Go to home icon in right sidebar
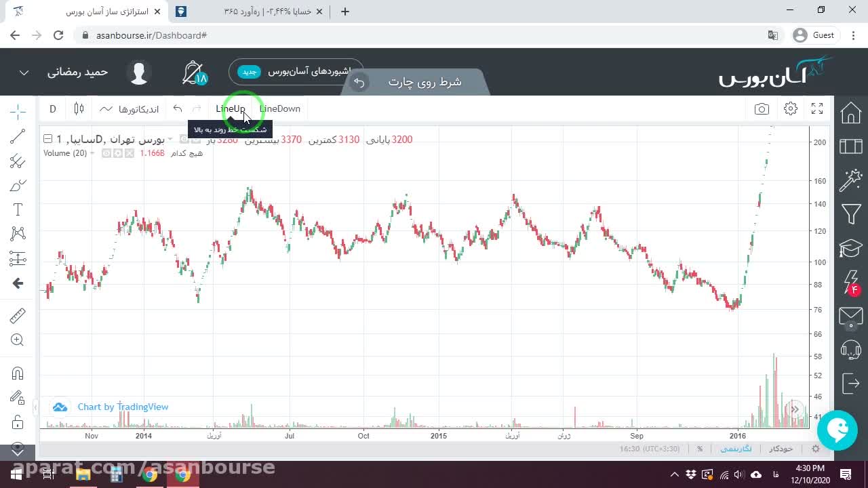This screenshot has width=868, height=488. tap(851, 112)
